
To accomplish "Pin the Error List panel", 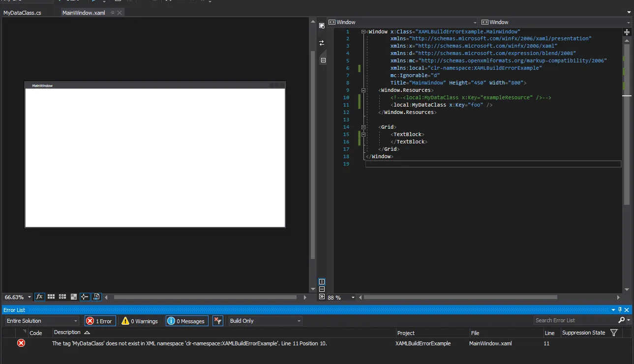I will [x=620, y=310].
